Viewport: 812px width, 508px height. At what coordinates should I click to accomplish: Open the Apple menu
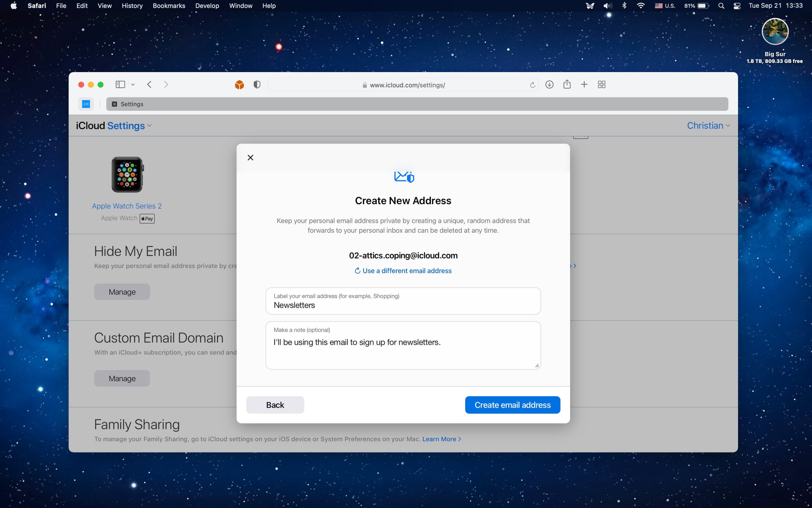(14, 6)
